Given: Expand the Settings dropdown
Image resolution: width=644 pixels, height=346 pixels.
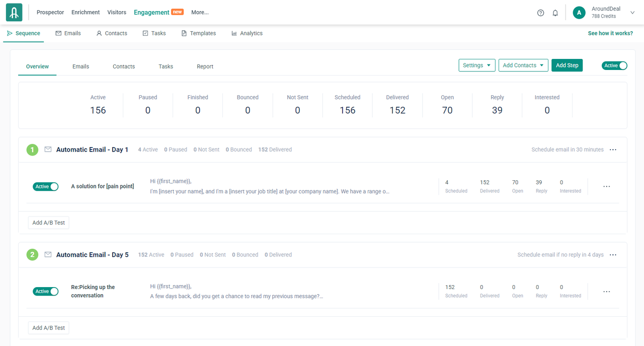Looking at the screenshot, I should pyautogui.click(x=476, y=65).
